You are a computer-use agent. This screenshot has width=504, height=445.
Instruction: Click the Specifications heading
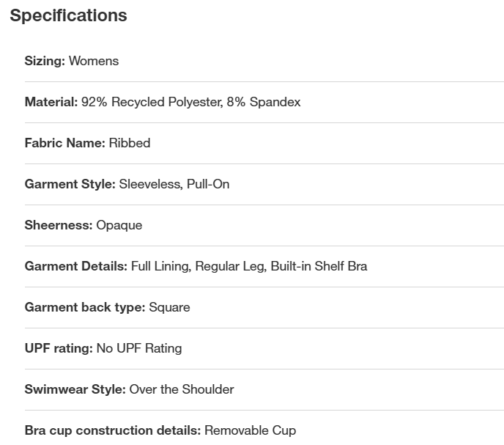coord(68,15)
